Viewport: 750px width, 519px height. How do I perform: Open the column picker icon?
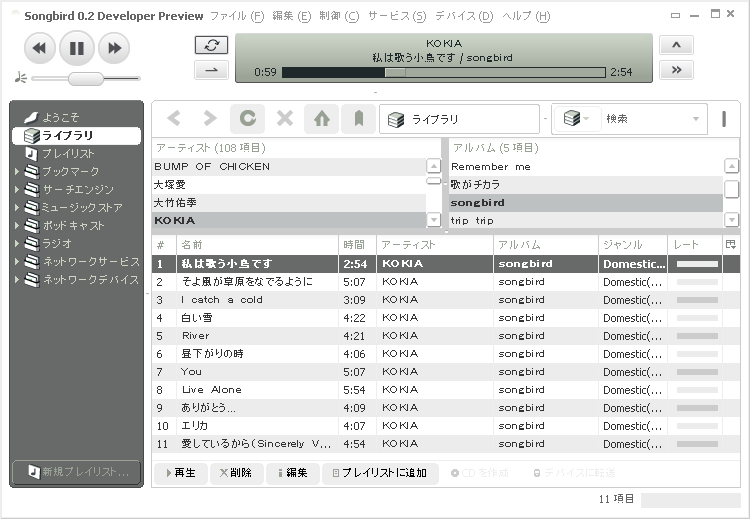coord(731,245)
